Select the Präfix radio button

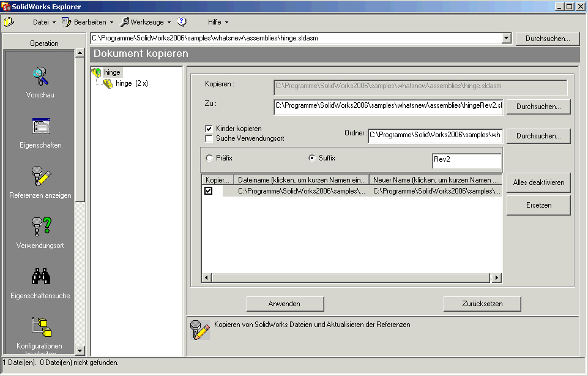pos(209,158)
